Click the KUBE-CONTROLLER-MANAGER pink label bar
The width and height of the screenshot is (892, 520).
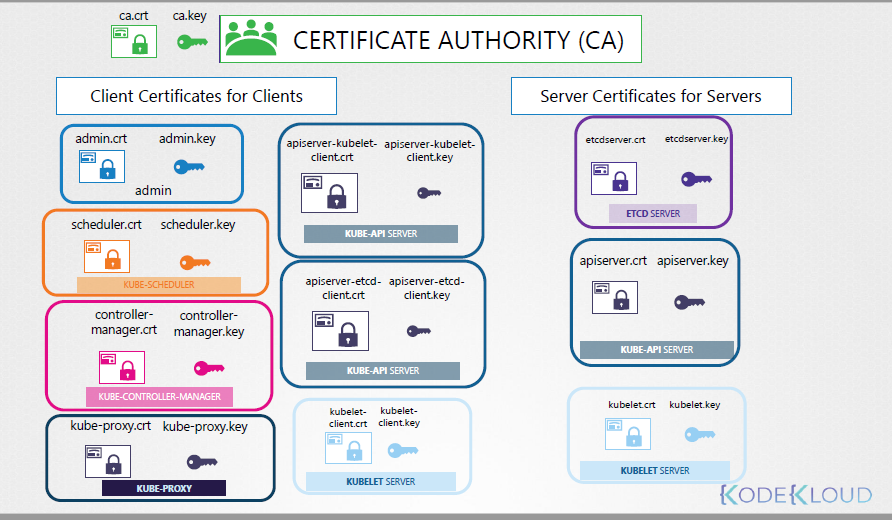pos(159,397)
